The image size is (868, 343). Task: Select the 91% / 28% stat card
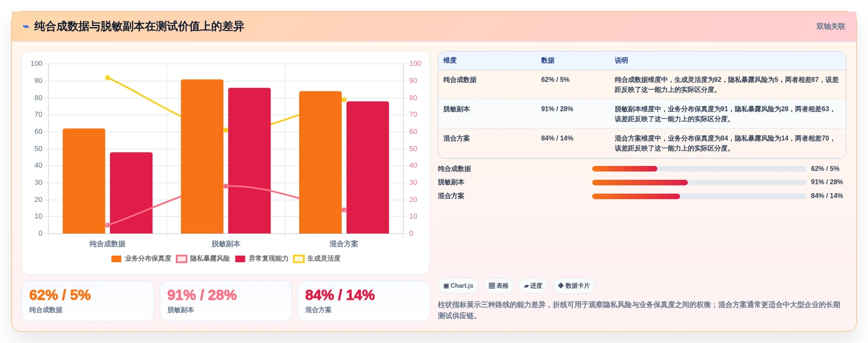(226, 301)
